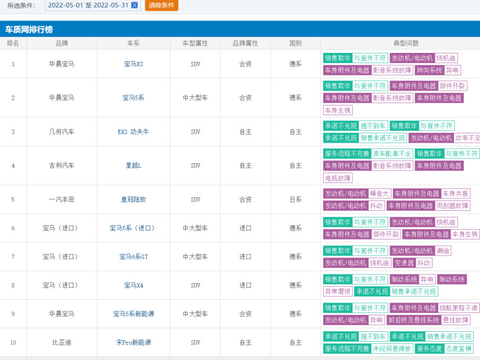This screenshot has width=480, height=360.
Task: Open the EX3 功夫牛 series link
Action: [133, 132]
